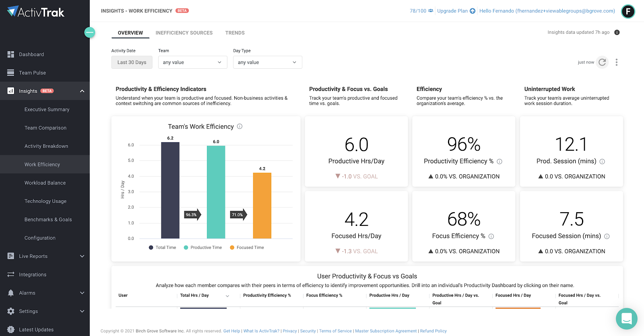
Task: Click the 78/100 user count
Action: click(418, 11)
